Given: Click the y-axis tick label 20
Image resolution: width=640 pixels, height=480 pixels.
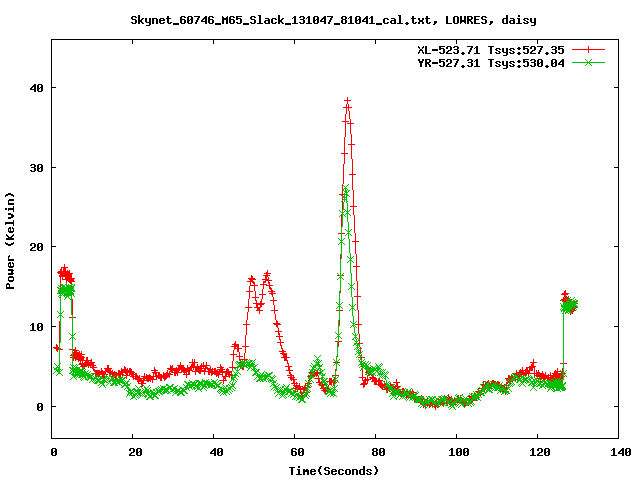Looking at the screenshot, I should coord(36,247).
